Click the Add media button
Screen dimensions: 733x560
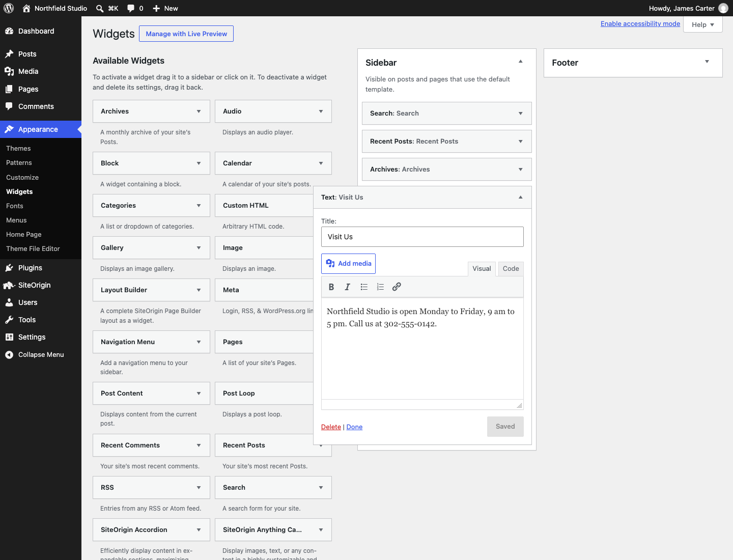348,263
